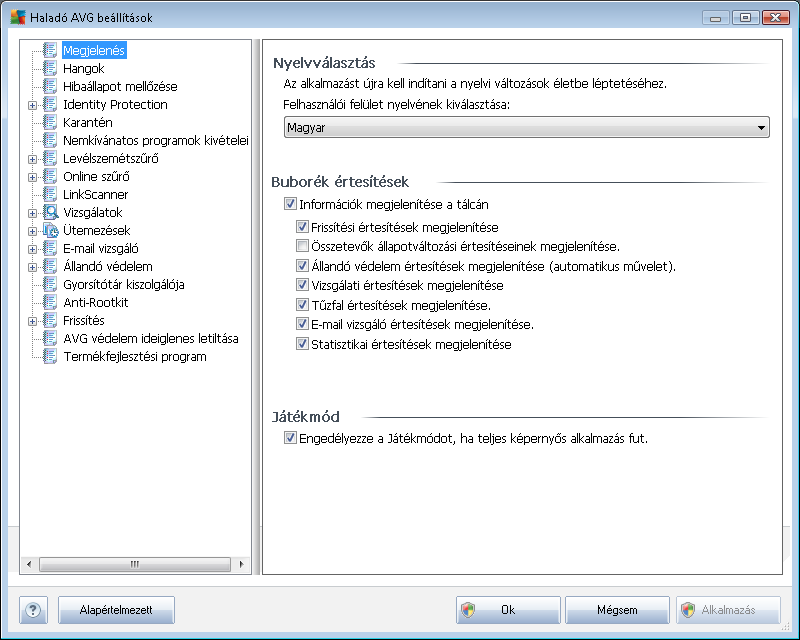Select Anti-Rootkit settings
800x640 pixels.
click(x=95, y=302)
